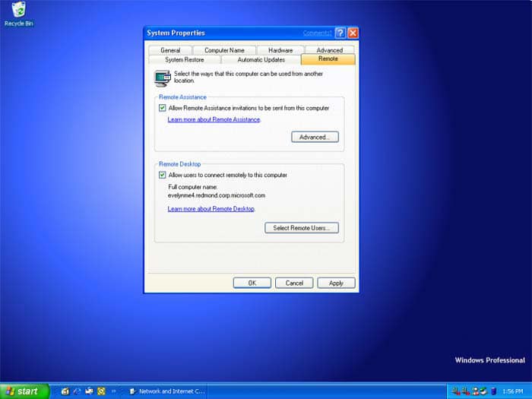Open Learn more about Remote Assistance link

[214, 119]
